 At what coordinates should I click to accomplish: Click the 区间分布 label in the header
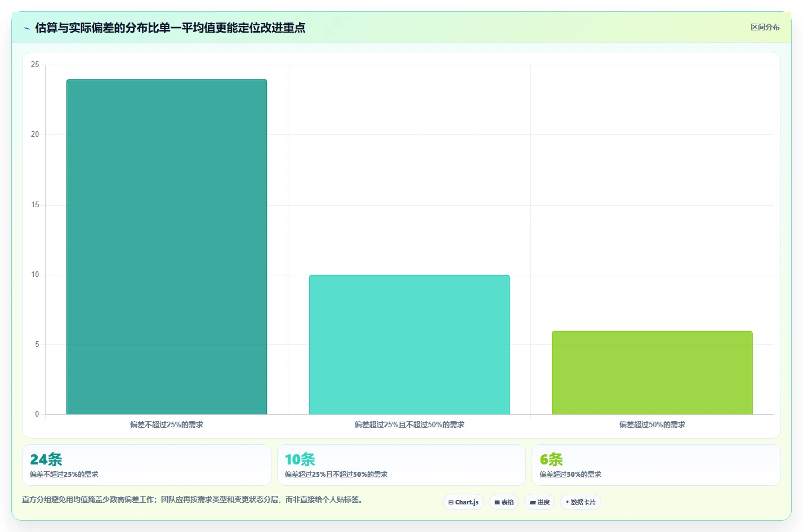(765, 27)
